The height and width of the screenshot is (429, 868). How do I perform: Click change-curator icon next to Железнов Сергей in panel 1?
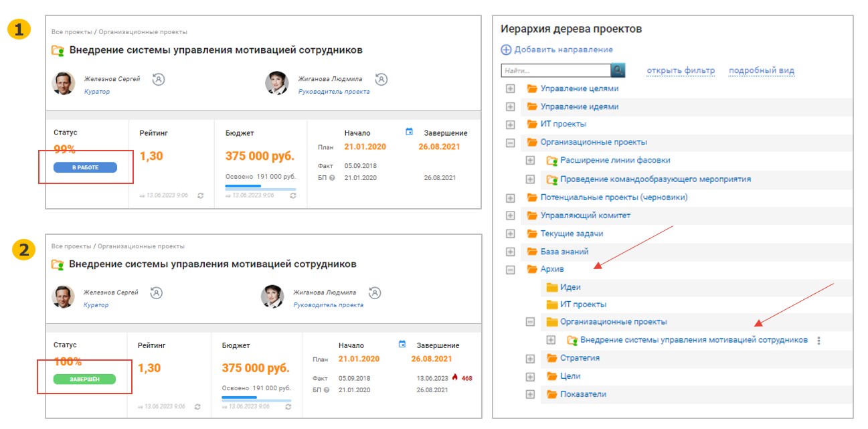click(159, 79)
